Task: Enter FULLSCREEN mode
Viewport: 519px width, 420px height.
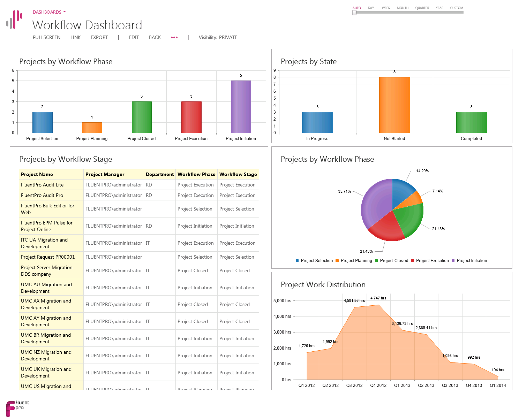Action: coord(46,37)
